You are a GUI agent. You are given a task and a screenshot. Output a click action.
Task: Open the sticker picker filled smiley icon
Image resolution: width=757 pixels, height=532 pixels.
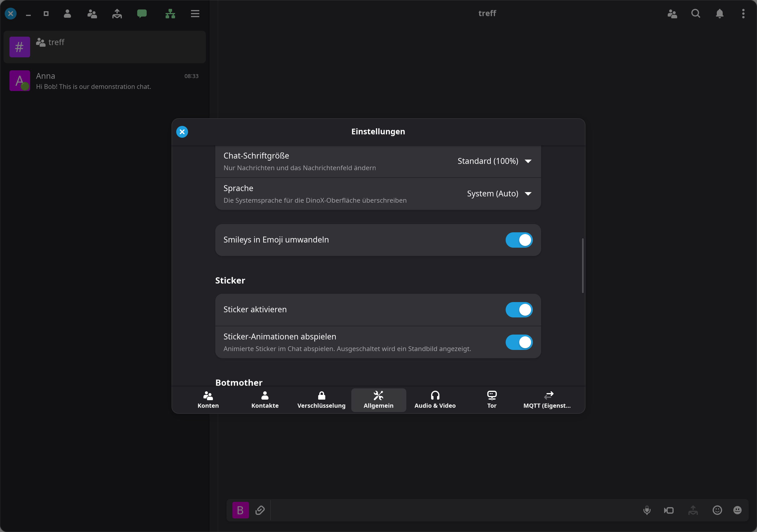click(737, 510)
